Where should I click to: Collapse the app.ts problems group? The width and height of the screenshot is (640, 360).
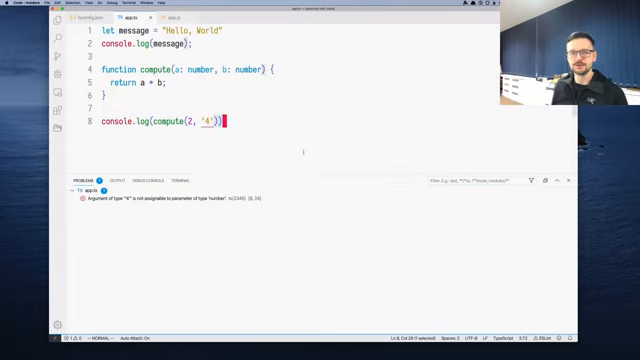tap(72, 191)
